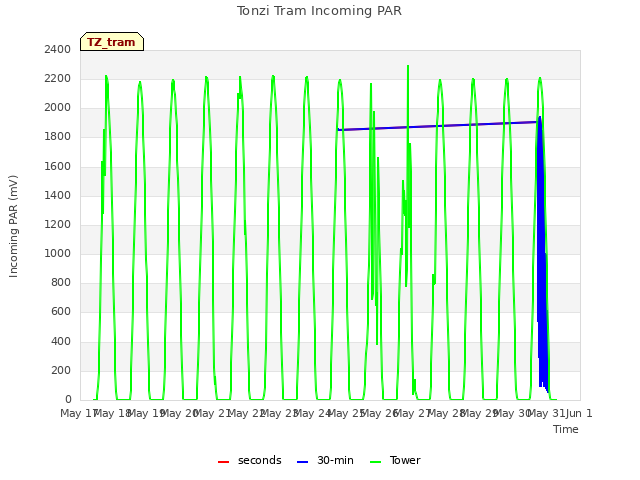The height and width of the screenshot is (480, 640).
Task: Click the chart title Tonzi Tram Incoming PAR
Action: tap(319, 11)
